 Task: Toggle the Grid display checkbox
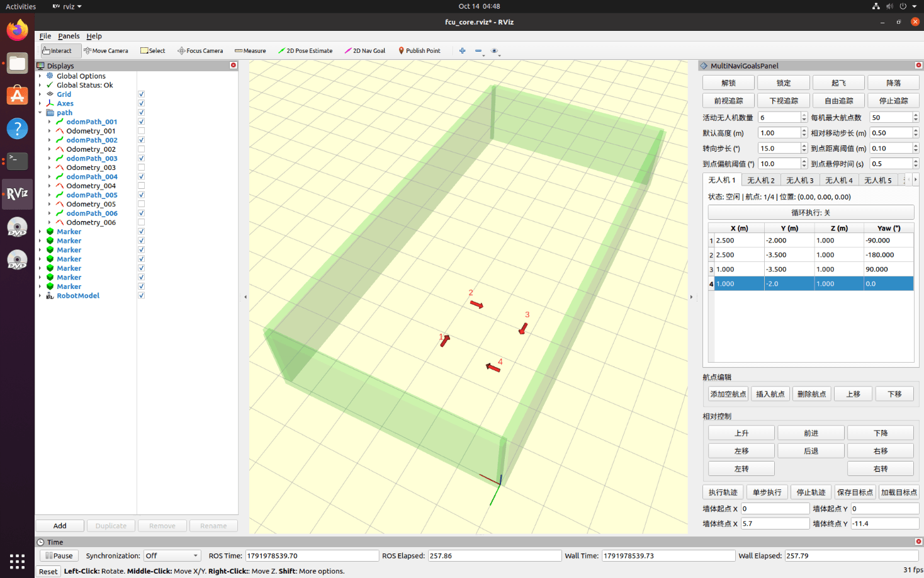coord(142,94)
